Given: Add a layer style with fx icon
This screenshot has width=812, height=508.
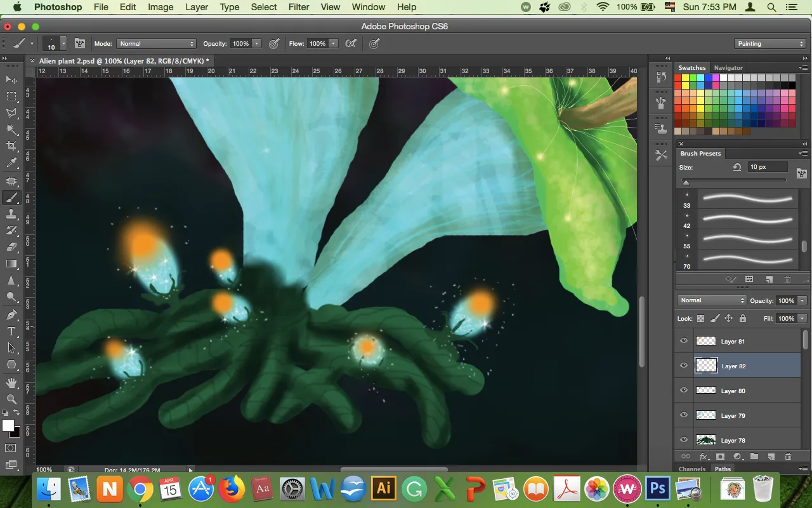Looking at the screenshot, I should tap(703, 457).
